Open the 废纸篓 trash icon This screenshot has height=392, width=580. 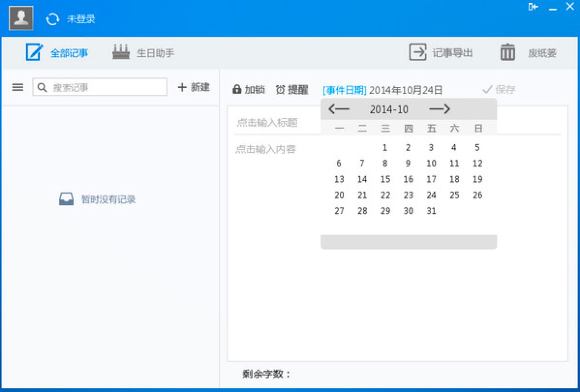507,52
